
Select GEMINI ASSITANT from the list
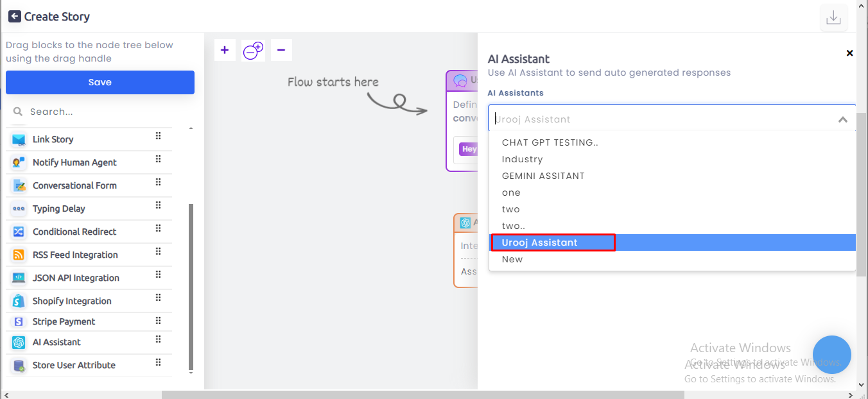[x=543, y=176]
